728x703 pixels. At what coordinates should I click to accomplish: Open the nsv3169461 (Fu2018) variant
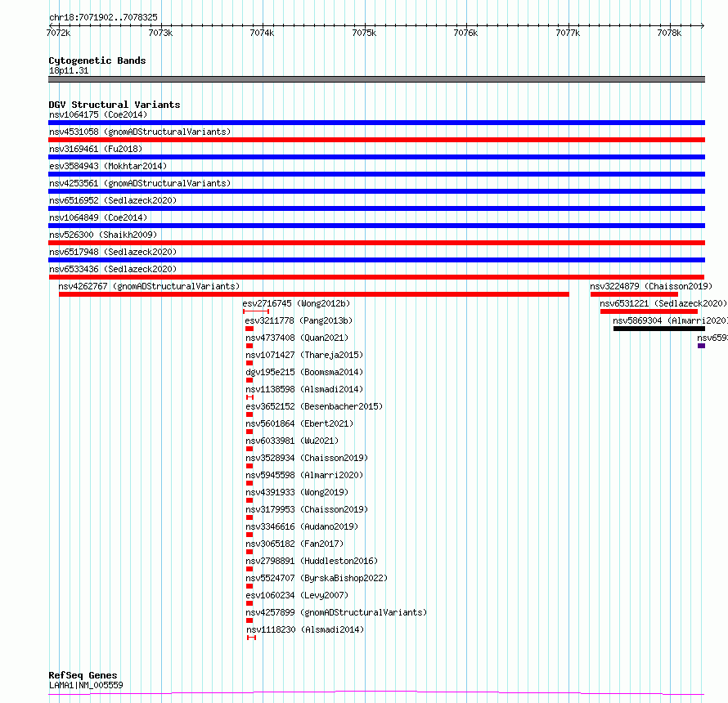[x=96, y=149]
